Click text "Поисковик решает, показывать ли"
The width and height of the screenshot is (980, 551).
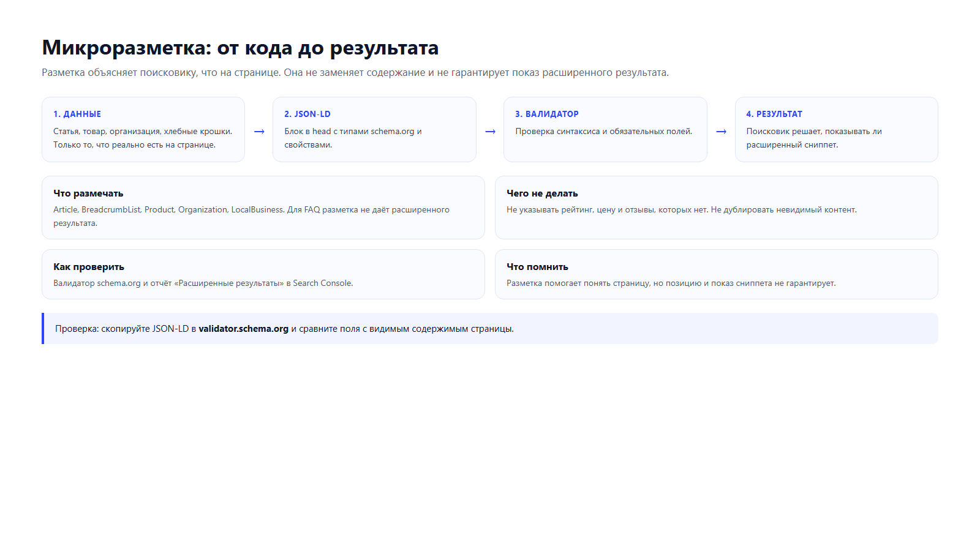tap(814, 131)
